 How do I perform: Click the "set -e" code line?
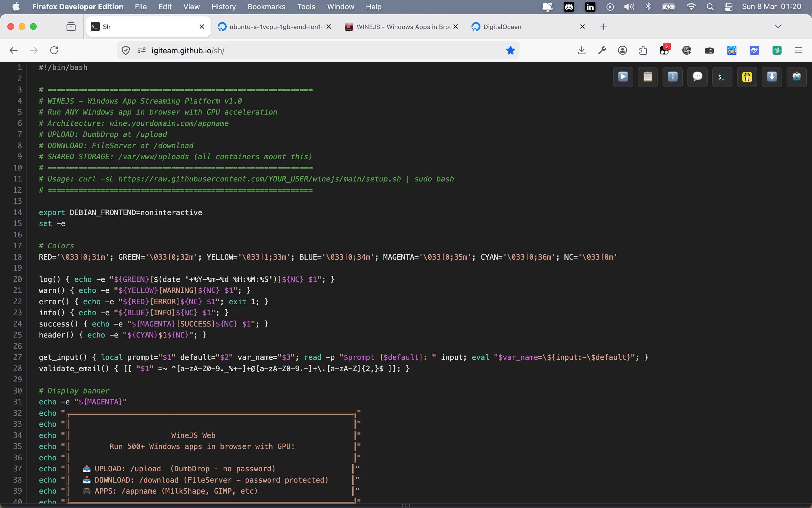[52, 224]
